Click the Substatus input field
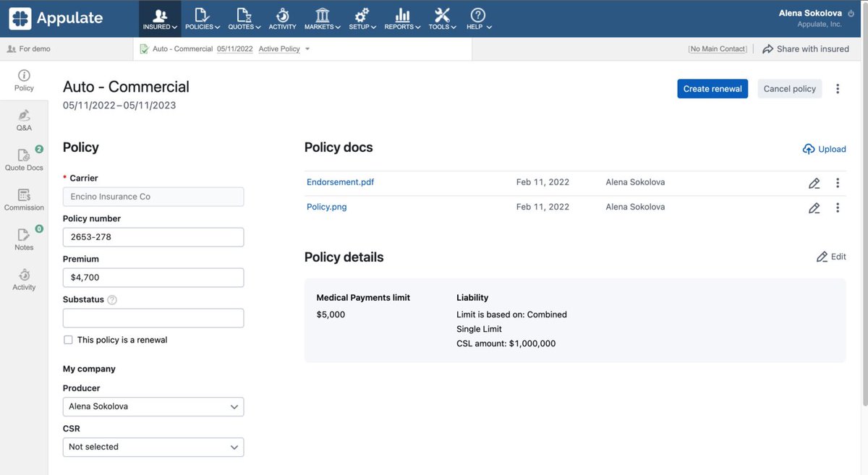868x475 pixels. (153, 318)
